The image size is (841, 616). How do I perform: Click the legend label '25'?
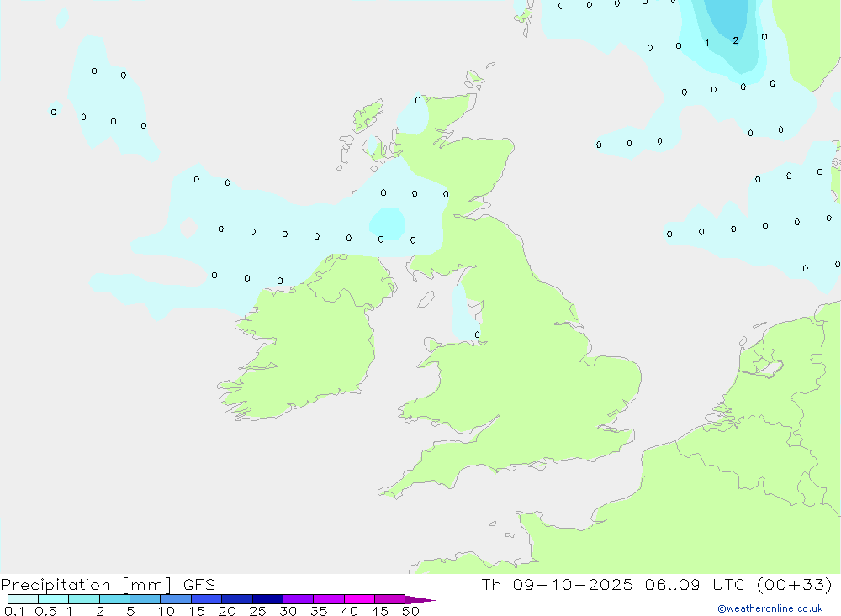point(257,611)
